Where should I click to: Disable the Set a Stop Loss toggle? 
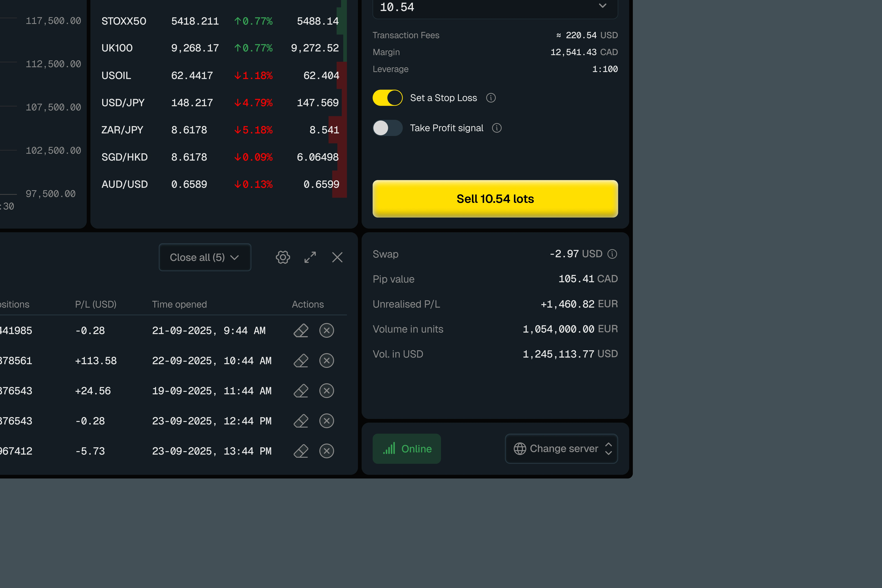click(x=387, y=98)
